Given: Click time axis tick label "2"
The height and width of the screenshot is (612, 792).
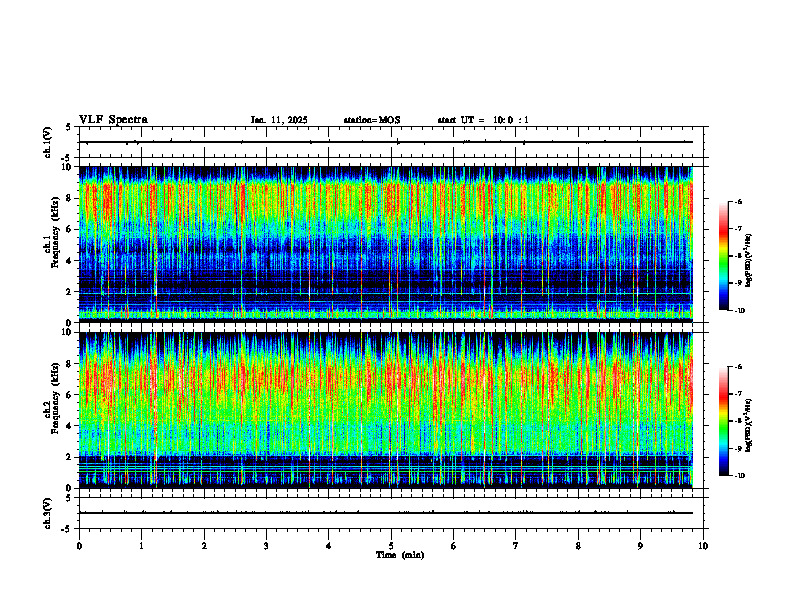Looking at the screenshot, I should tap(204, 546).
